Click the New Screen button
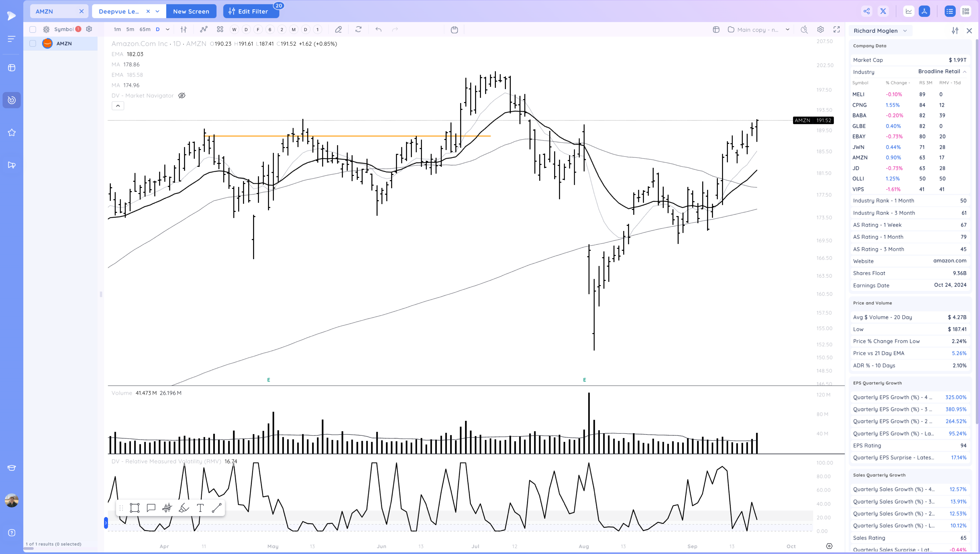Image resolution: width=980 pixels, height=554 pixels. (x=191, y=12)
